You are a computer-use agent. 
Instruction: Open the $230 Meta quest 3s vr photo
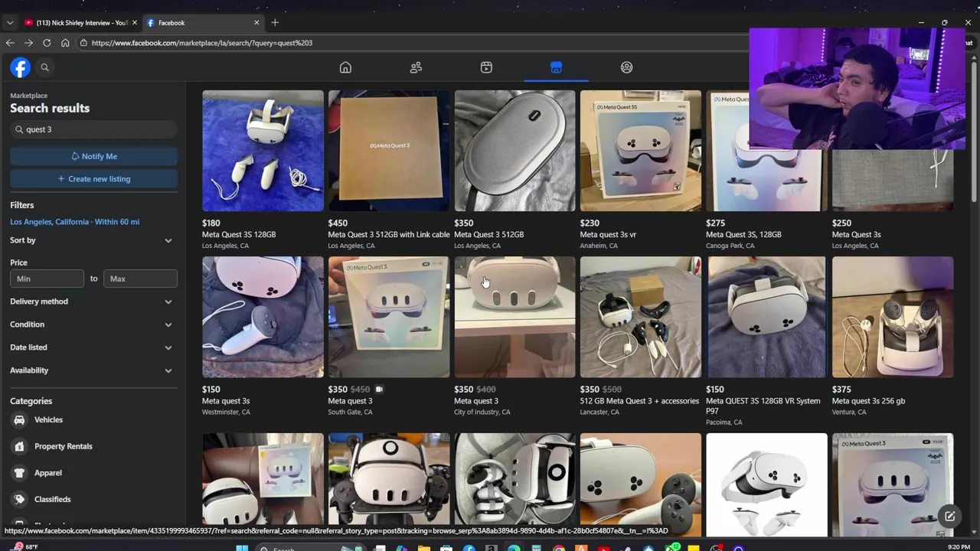point(640,151)
